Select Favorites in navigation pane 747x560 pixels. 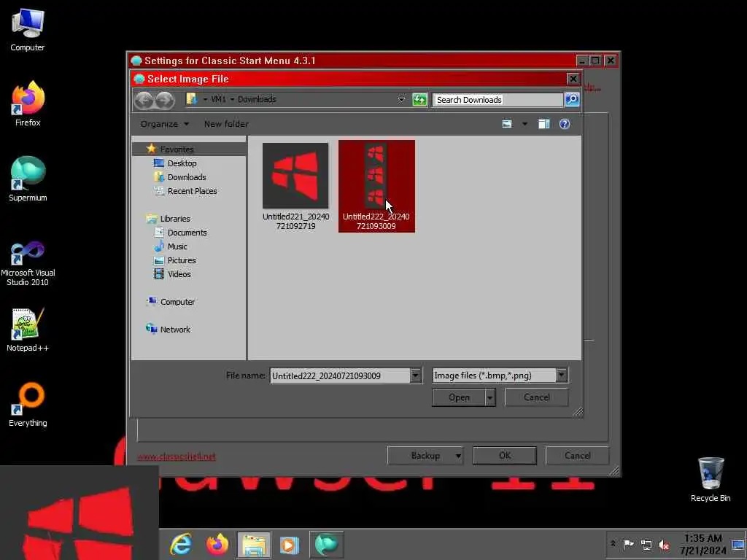coord(177,149)
